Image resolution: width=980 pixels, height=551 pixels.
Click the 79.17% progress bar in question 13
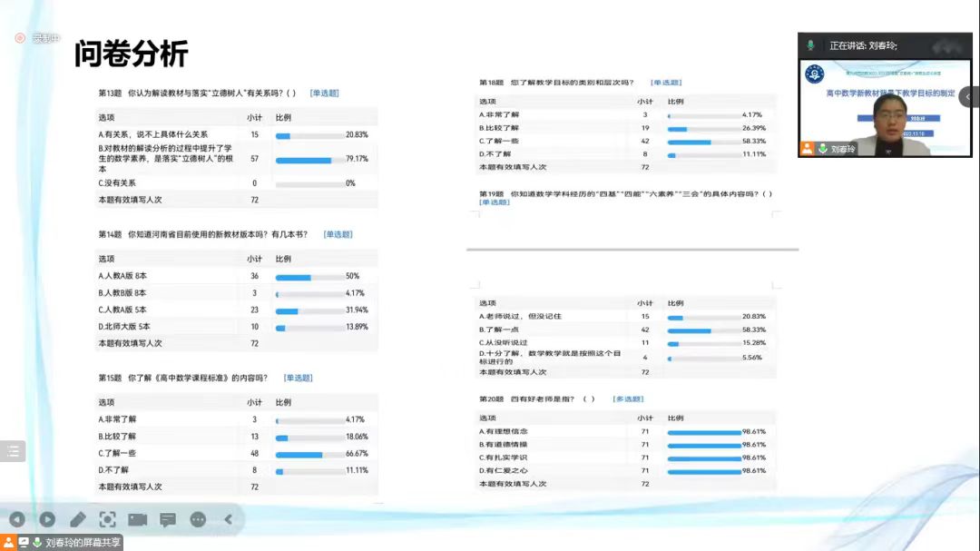coord(304,160)
